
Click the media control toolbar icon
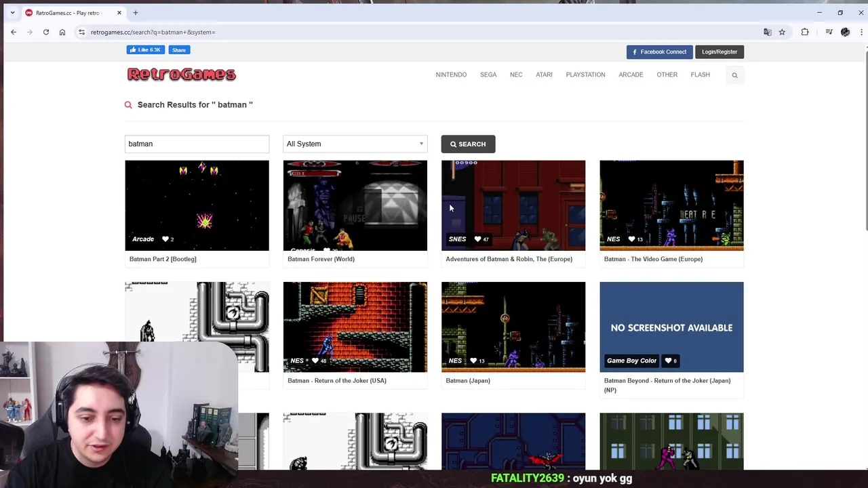(x=829, y=32)
